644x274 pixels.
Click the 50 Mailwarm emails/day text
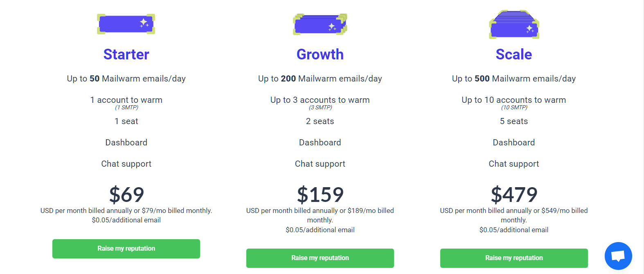coord(126,79)
